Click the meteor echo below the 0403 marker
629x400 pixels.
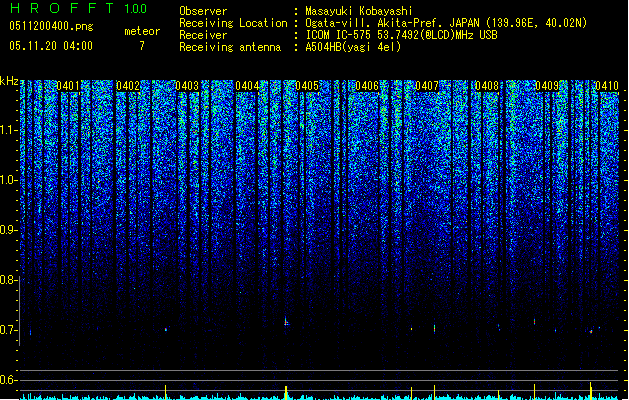tap(166, 329)
